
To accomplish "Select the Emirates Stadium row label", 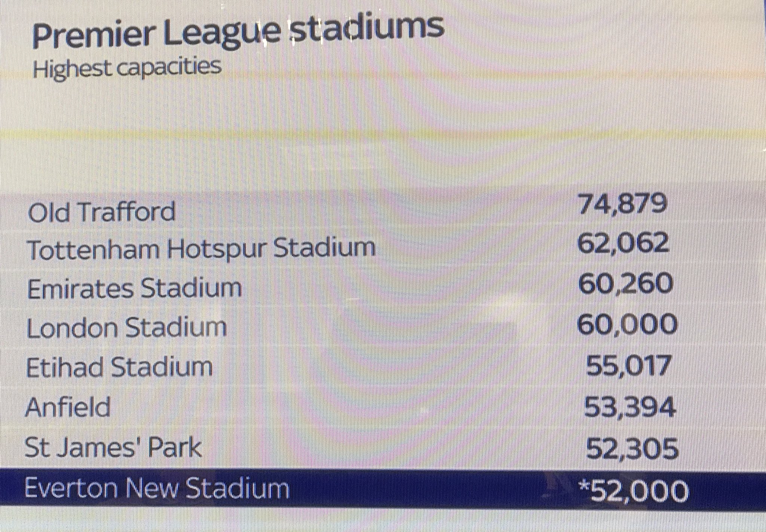I will (x=135, y=288).
